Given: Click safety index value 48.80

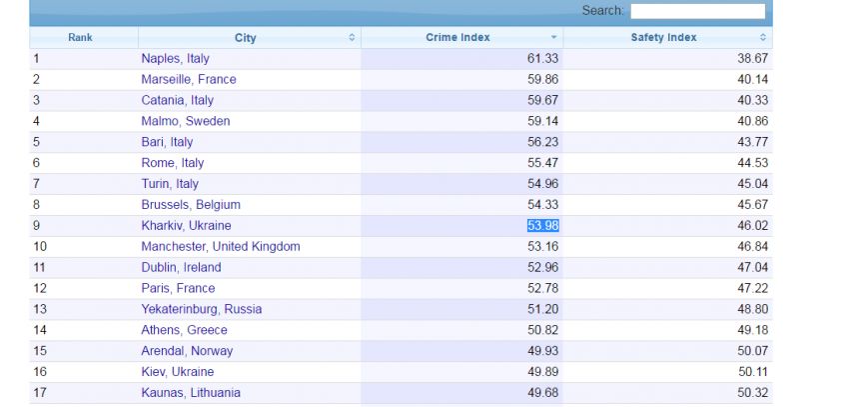Looking at the screenshot, I should coord(753,309).
